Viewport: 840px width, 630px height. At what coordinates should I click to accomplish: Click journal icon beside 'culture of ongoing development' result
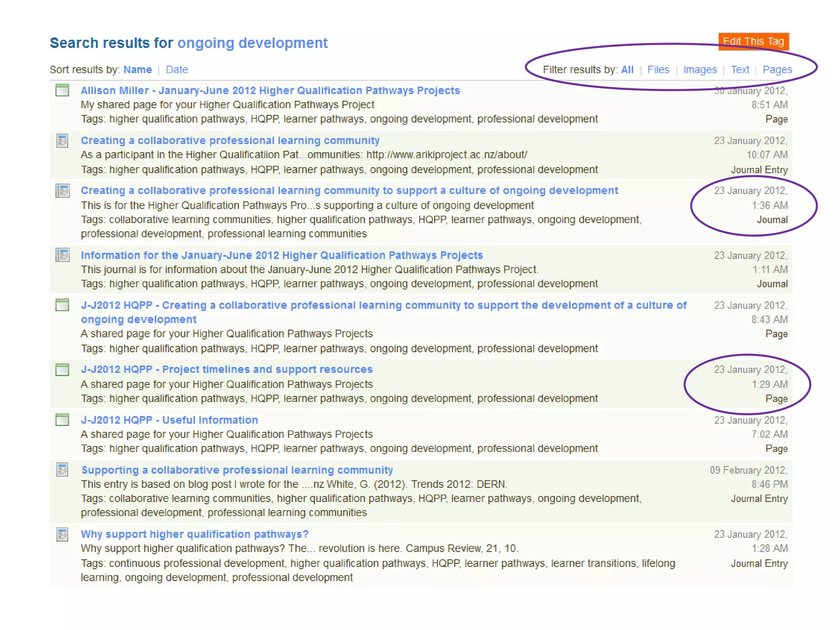tap(62, 191)
